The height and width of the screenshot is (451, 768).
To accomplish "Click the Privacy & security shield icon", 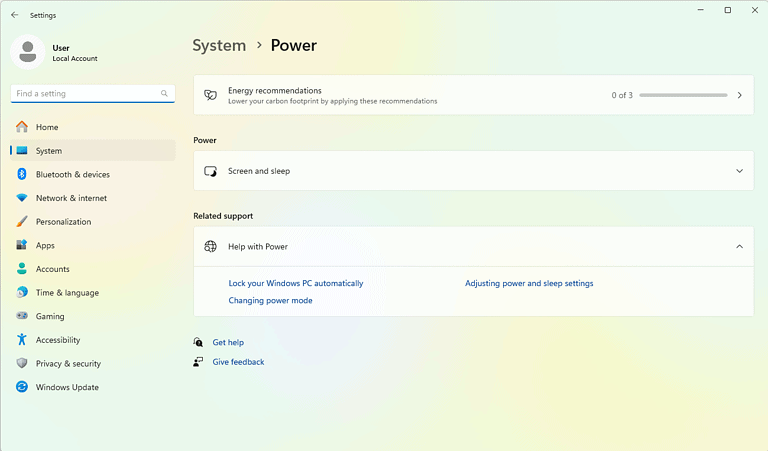I will coord(22,364).
